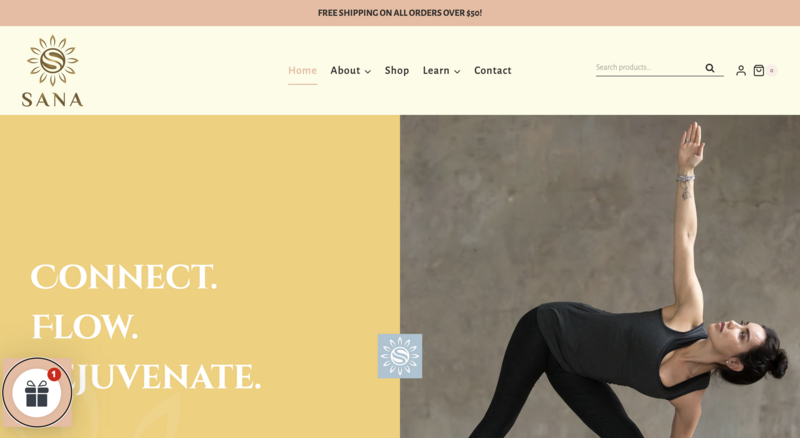The image size is (800, 438).
Task: Focus the Search products field
Action: tap(650, 67)
